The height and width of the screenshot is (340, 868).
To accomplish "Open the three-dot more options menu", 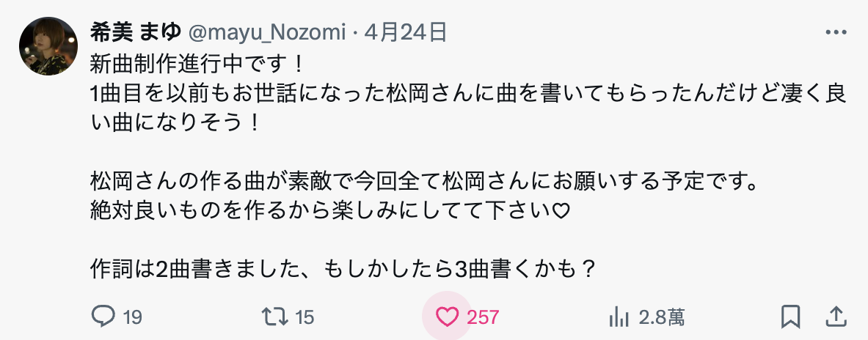I will (x=836, y=32).
